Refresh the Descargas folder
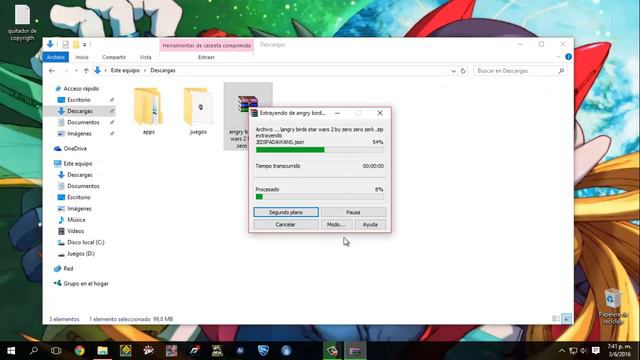 463,71
